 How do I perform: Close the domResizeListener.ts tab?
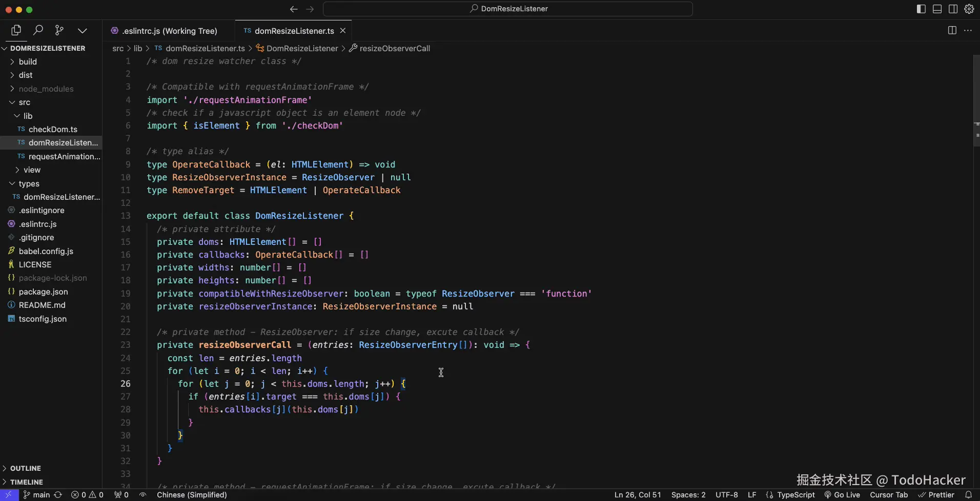pos(343,31)
